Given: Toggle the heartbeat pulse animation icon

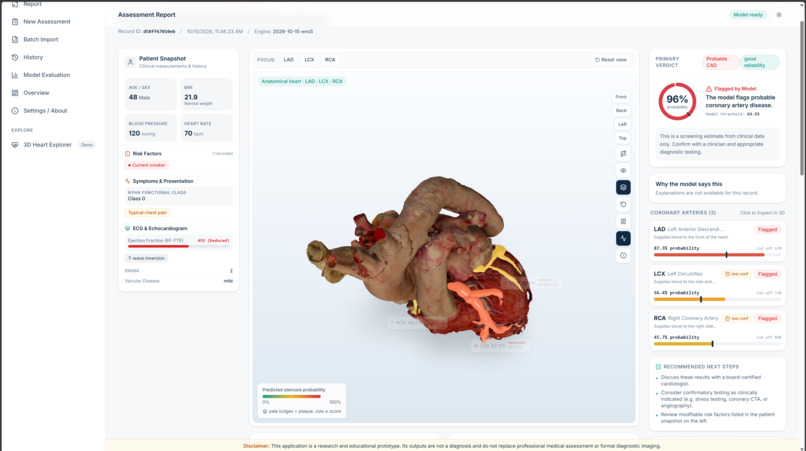Looking at the screenshot, I should click(623, 238).
